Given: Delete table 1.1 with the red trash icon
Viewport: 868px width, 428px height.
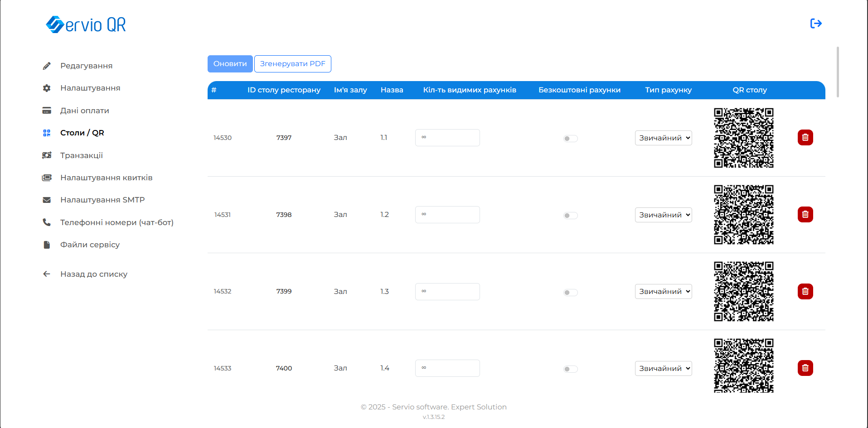Looking at the screenshot, I should click(805, 138).
